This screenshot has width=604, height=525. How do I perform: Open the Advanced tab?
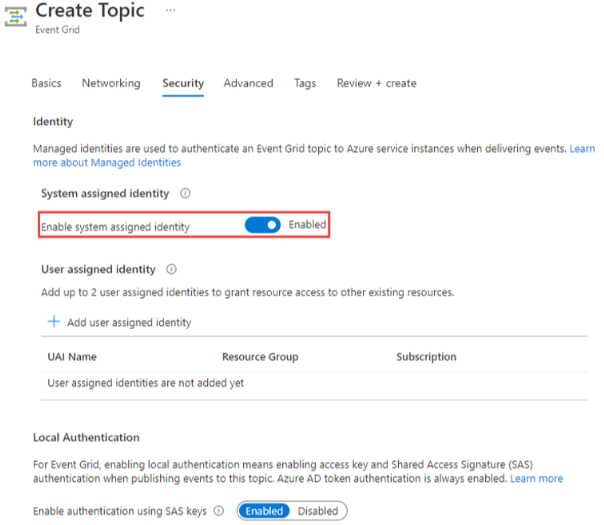click(248, 83)
